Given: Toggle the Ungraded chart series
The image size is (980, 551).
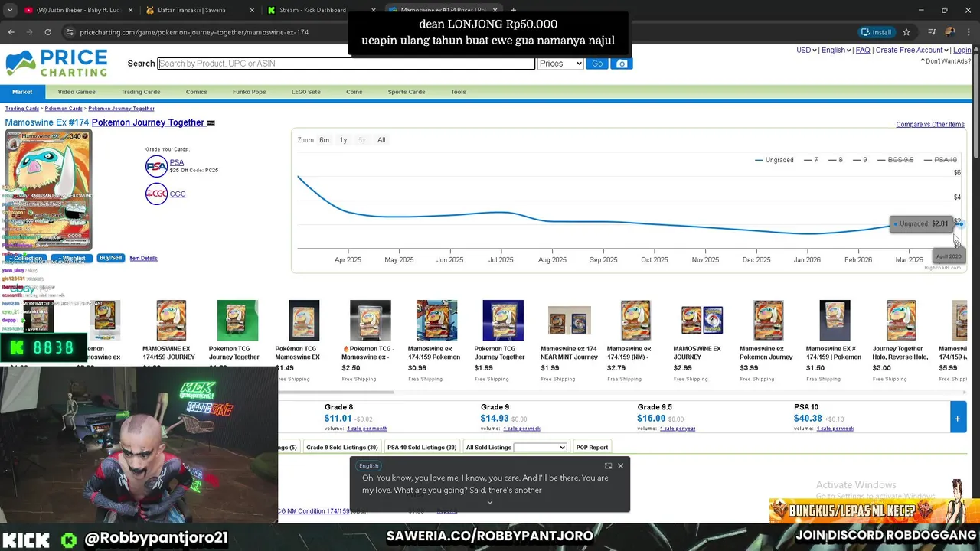Looking at the screenshot, I should click(774, 160).
